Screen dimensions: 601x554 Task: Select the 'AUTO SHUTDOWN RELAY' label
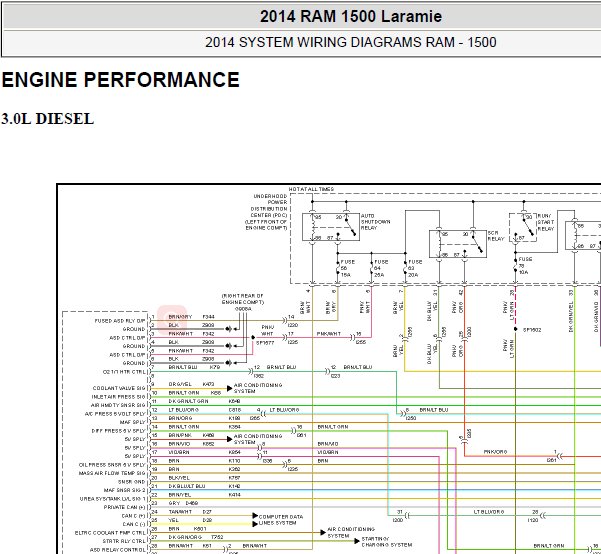point(375,222)
